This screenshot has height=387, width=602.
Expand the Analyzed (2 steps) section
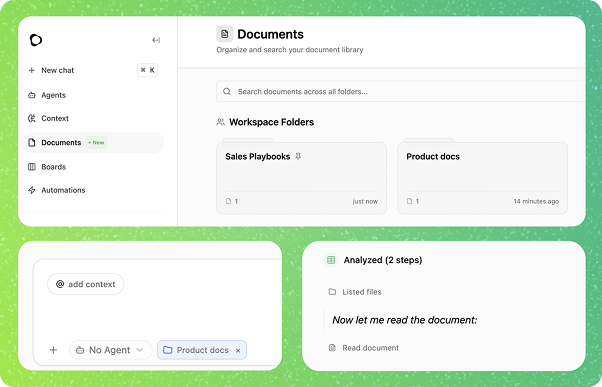(382, 260)
